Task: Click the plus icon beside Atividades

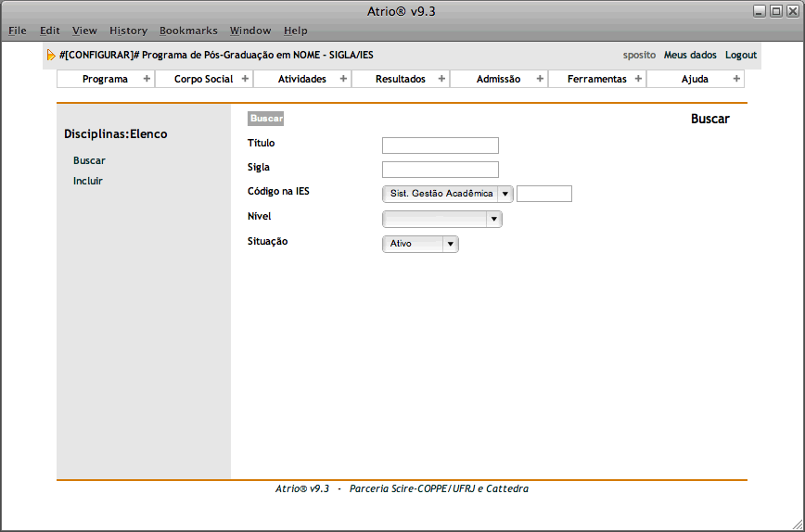Action: (343, 79)
